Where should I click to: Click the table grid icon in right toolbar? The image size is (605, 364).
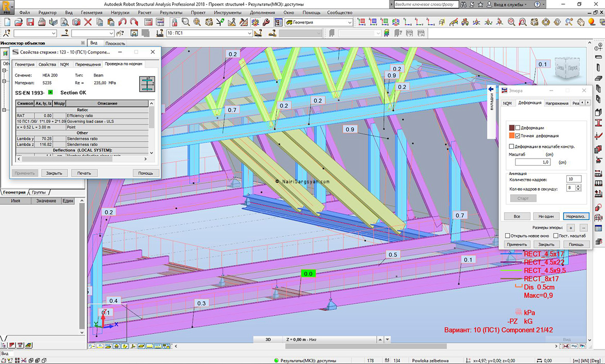pyautogui.click(x=598, y=228)
